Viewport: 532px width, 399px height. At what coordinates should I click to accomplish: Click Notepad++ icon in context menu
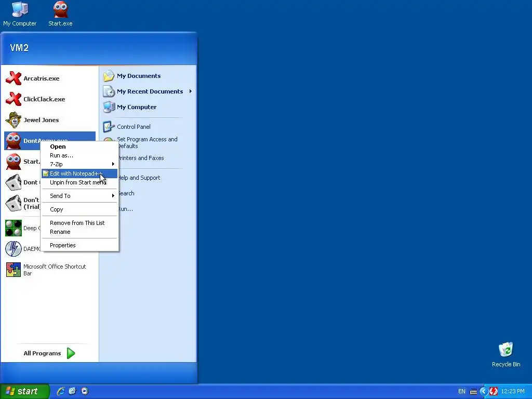46,174
